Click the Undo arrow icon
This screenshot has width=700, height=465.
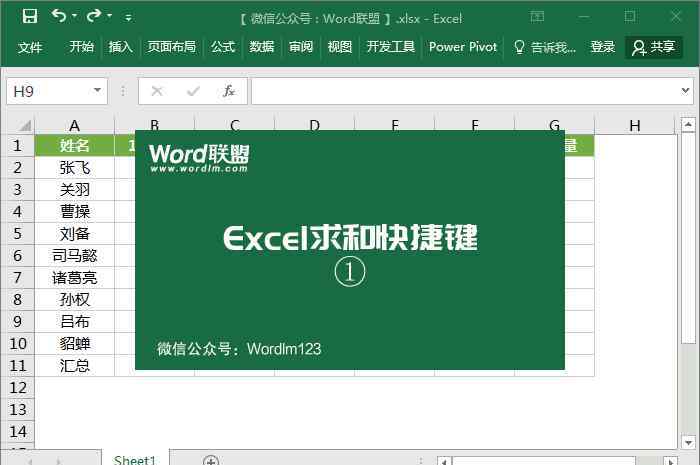click(x=58, y=16)
